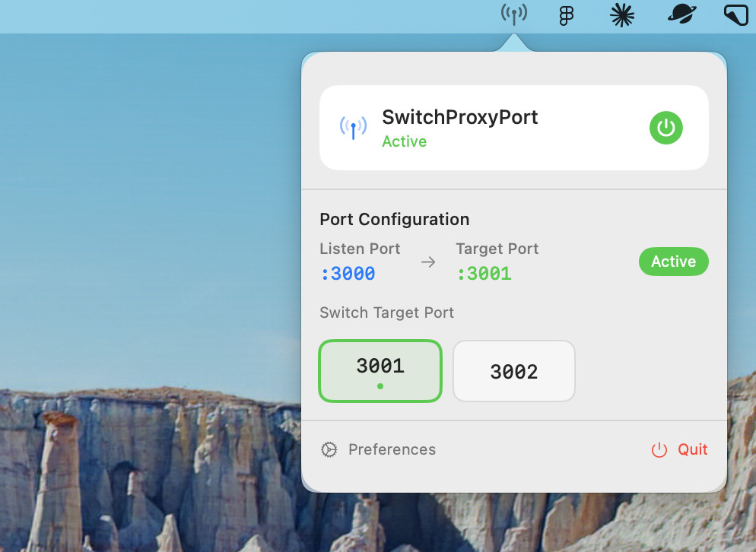Click the listen port value :3000

pos(348,274)
